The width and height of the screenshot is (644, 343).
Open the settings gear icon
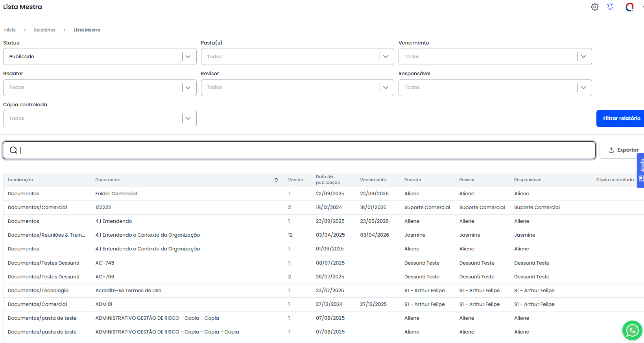tap(594, 7)
